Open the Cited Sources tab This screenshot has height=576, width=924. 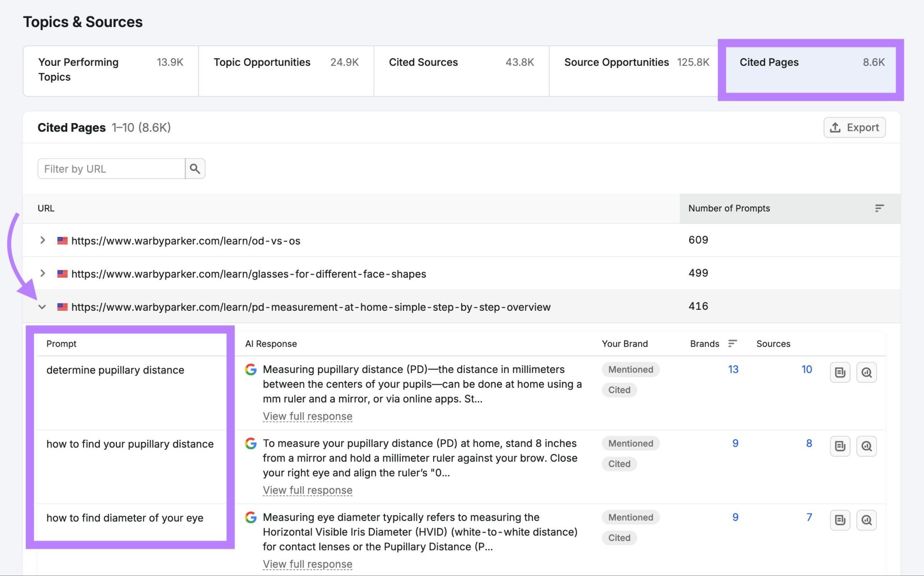point(462,71)
